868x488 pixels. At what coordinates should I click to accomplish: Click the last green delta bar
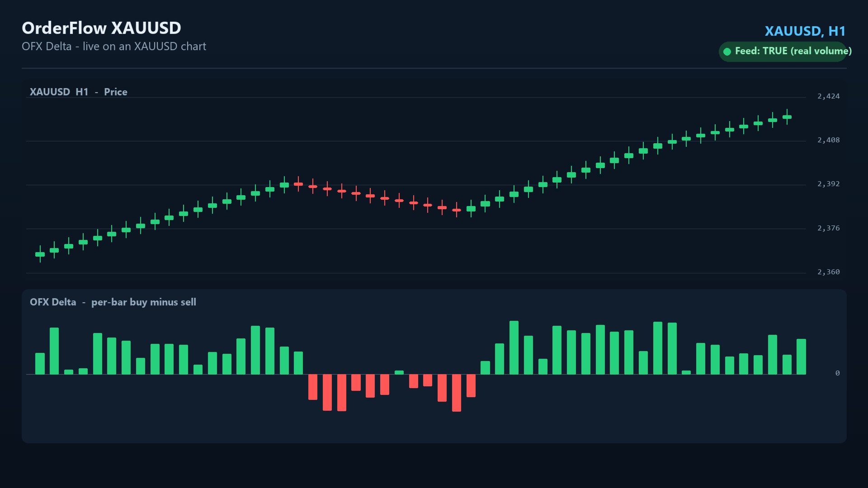tap(801, 357)
